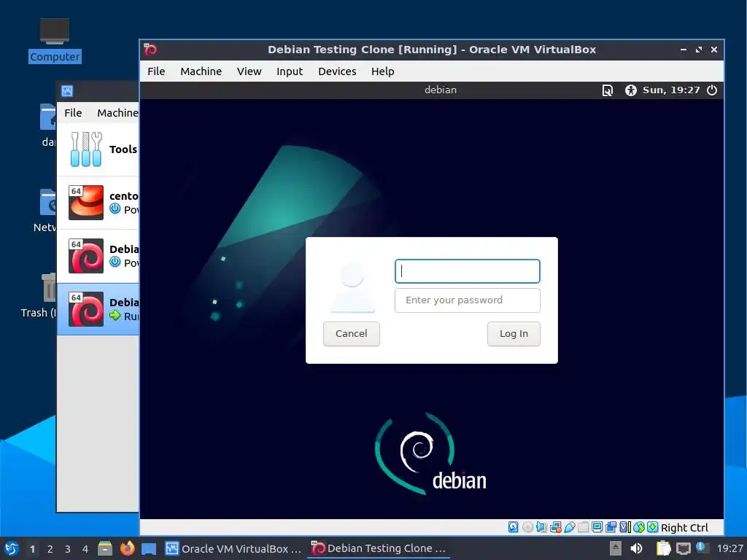Image resolution: width=747 pixels, height=560 pixels.
Task: Click the recording status icon
Action: [611, 527]
